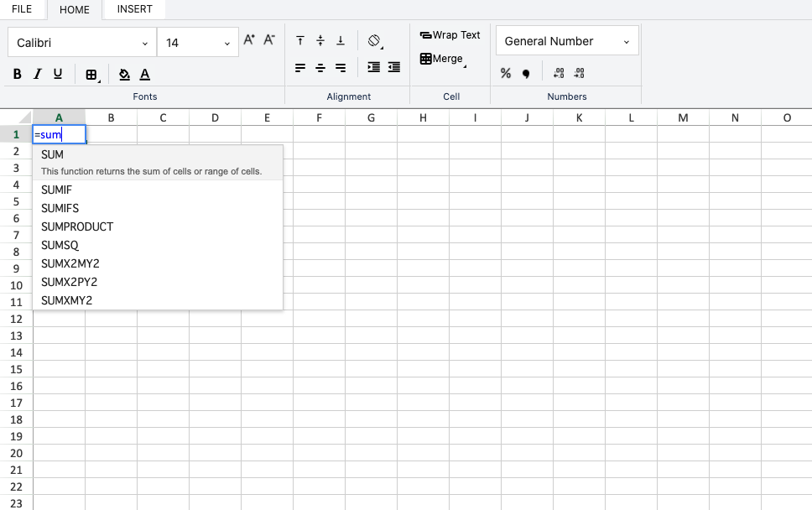Select row 22 header
812x510 pixels.
pos(16,487)
